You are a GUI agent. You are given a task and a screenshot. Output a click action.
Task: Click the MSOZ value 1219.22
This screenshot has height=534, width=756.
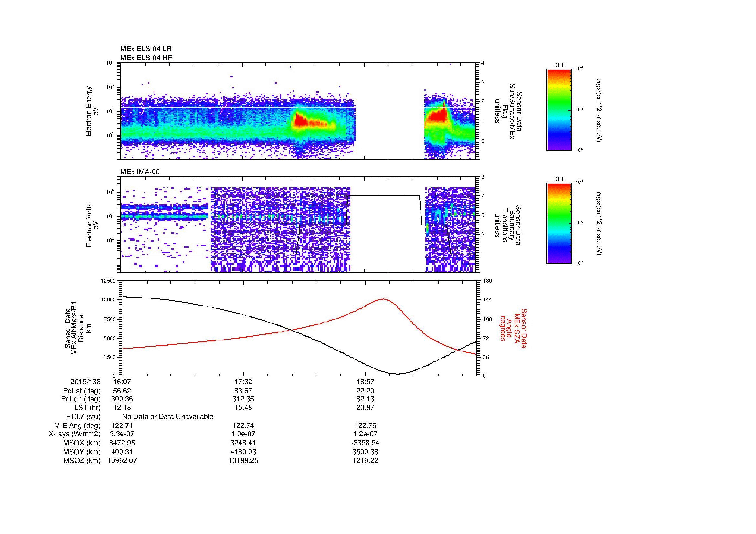(365, 461)
